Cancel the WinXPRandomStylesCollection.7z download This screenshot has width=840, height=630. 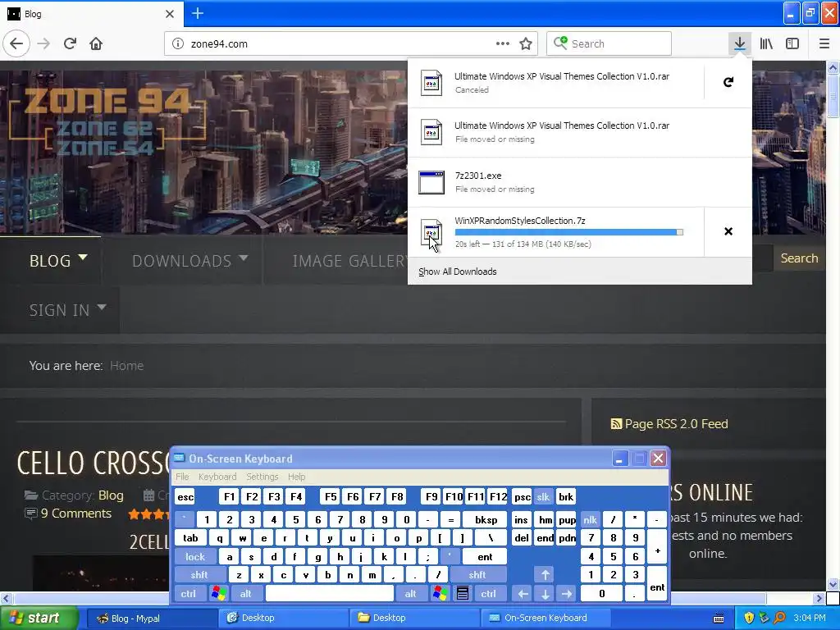pyautogui.click(x=728, y=231)
